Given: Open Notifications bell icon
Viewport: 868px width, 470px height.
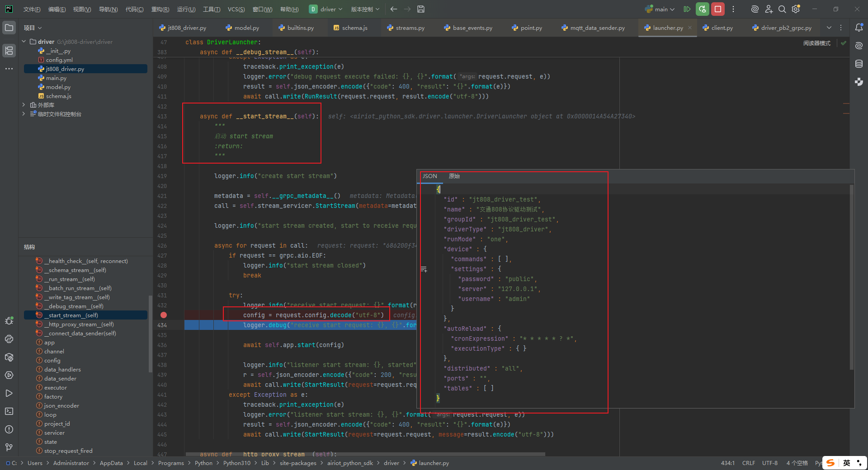Looking at the screenshot, I should pyautogui.click(x=859, y=28).
